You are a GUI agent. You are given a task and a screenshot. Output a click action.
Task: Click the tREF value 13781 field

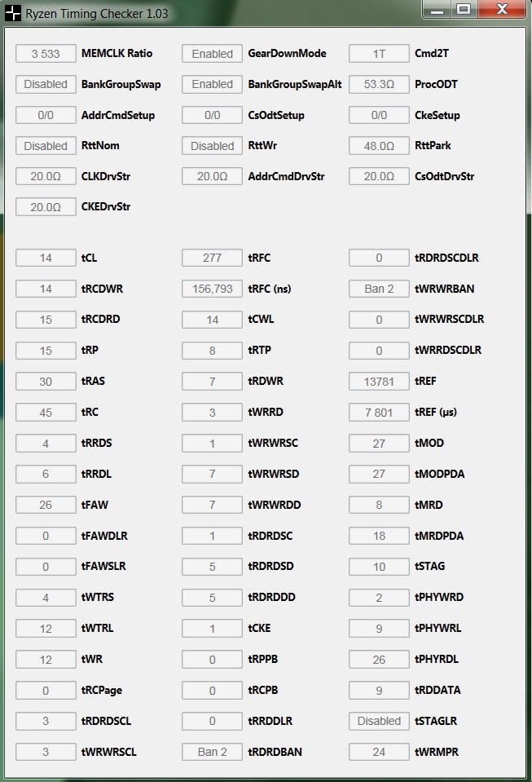[x=379, y=382]
